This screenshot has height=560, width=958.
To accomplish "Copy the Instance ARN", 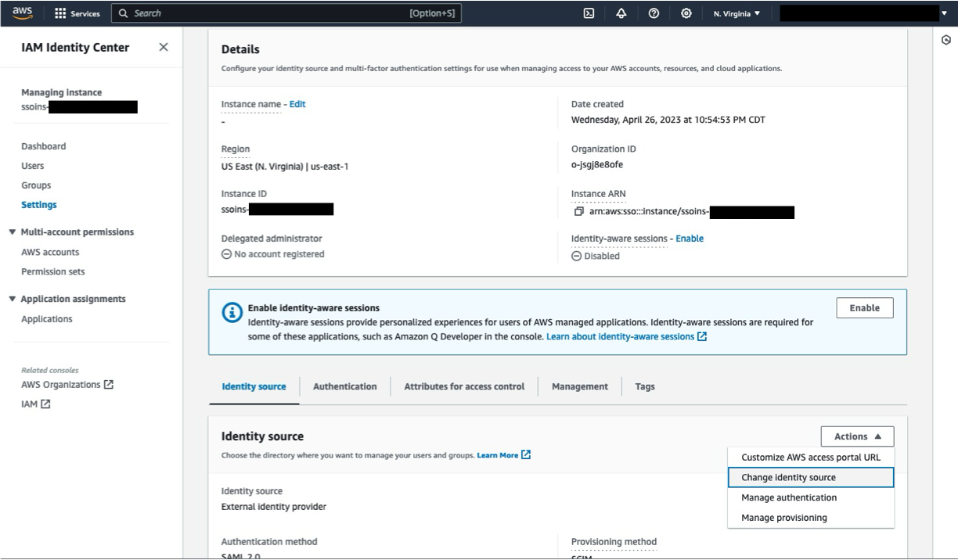I will [x=577, y=211].
